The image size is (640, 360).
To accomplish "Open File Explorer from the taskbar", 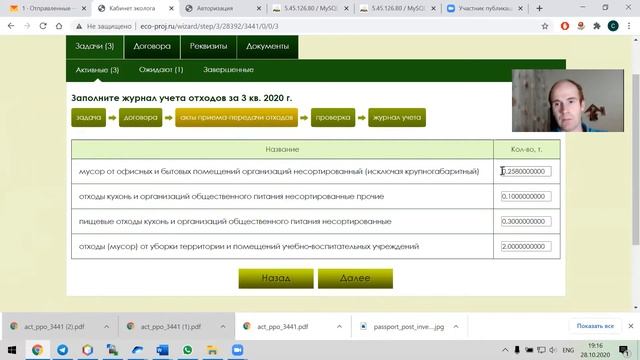I will [x=212, y=350].
